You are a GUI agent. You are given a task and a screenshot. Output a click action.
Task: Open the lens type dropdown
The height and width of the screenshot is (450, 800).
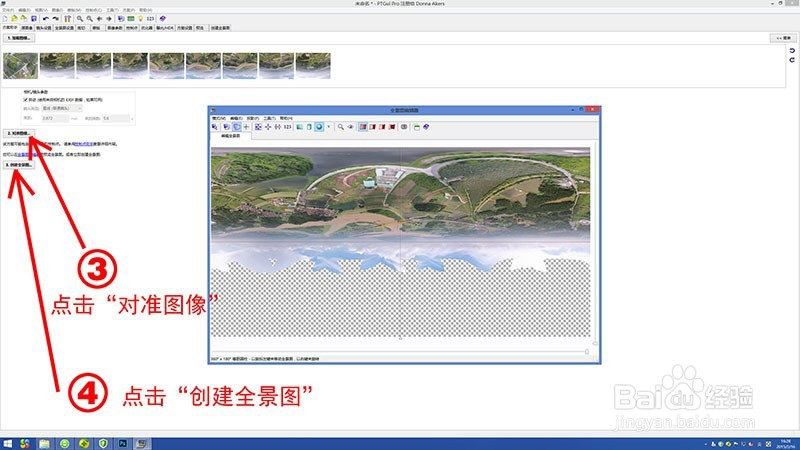point(62,108)
